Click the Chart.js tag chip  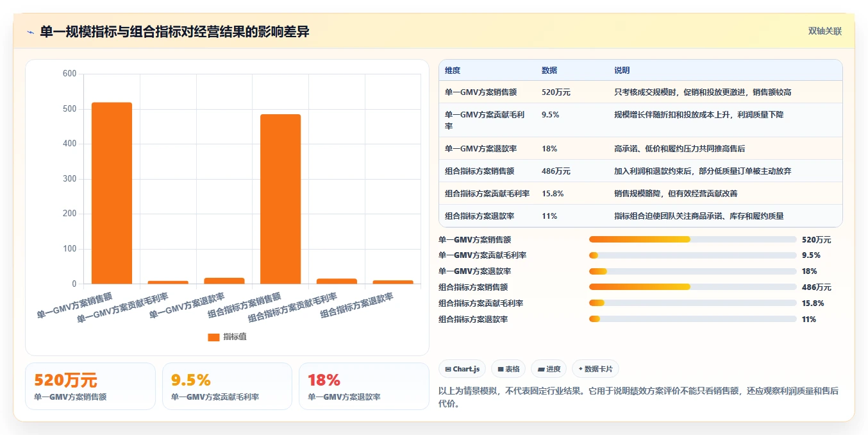pos(462,369)
